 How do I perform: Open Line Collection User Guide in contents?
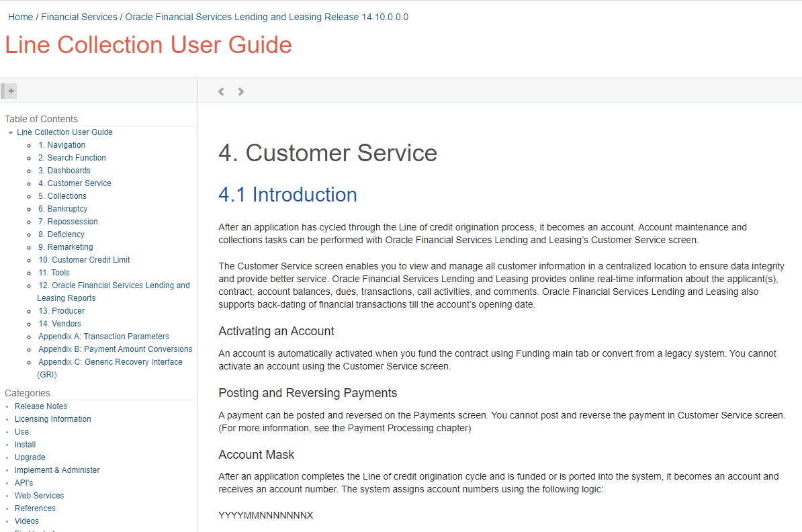(64, 132)
